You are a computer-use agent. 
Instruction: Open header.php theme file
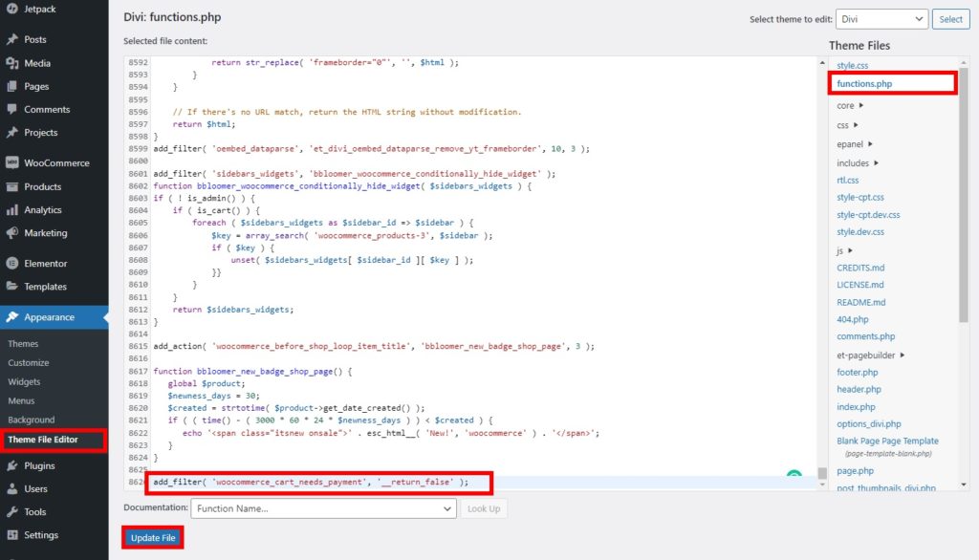point(859,390)
